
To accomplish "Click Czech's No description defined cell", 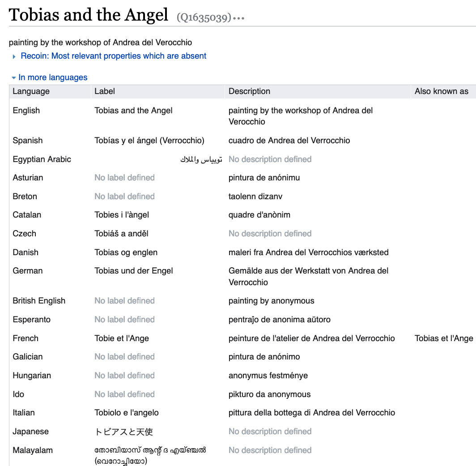I will coord(270,234).
